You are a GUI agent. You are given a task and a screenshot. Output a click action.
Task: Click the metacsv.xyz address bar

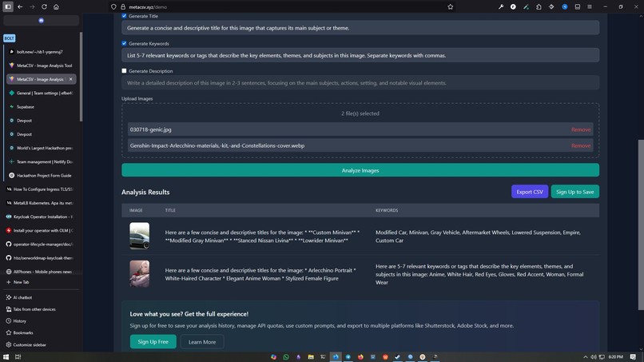click(284, 7)
